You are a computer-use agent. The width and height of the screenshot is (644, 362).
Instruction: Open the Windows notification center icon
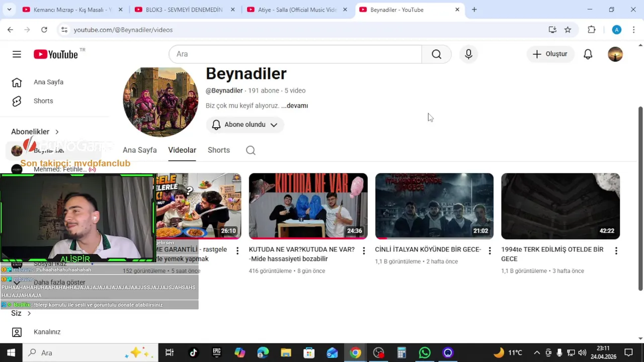point(628,352)
